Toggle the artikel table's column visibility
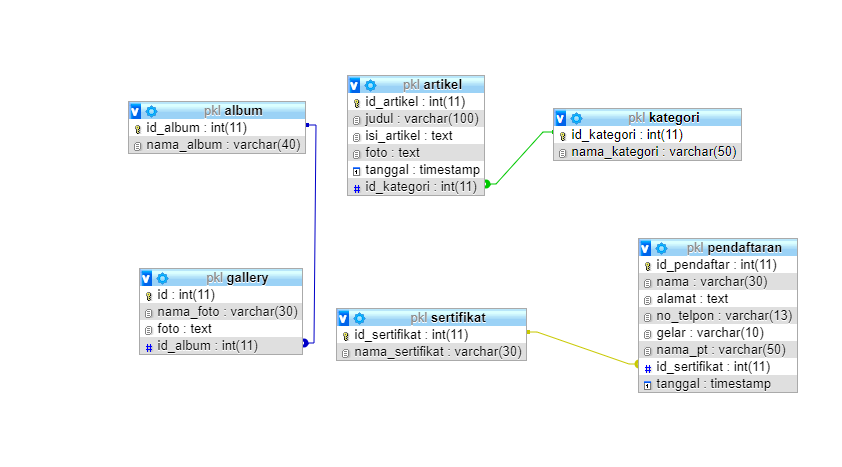 355,85
